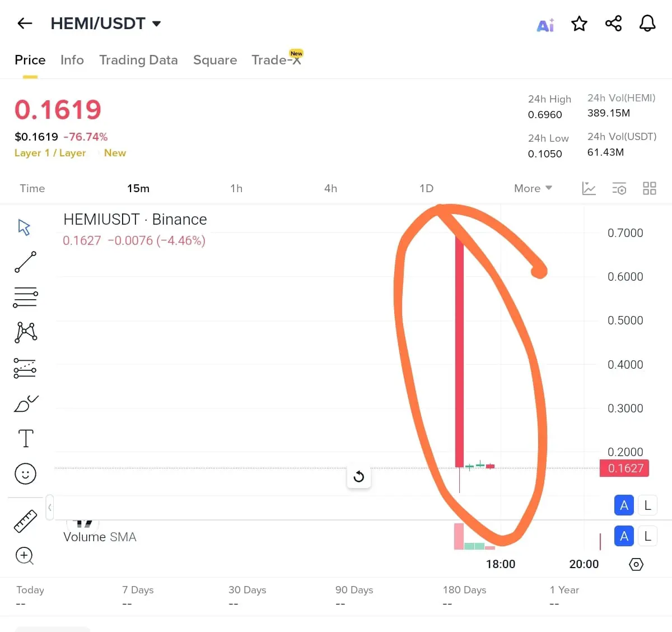Toggle log scale L on volume pane
672x632 pixels.
pyautogui.click(x=647, y=536)
